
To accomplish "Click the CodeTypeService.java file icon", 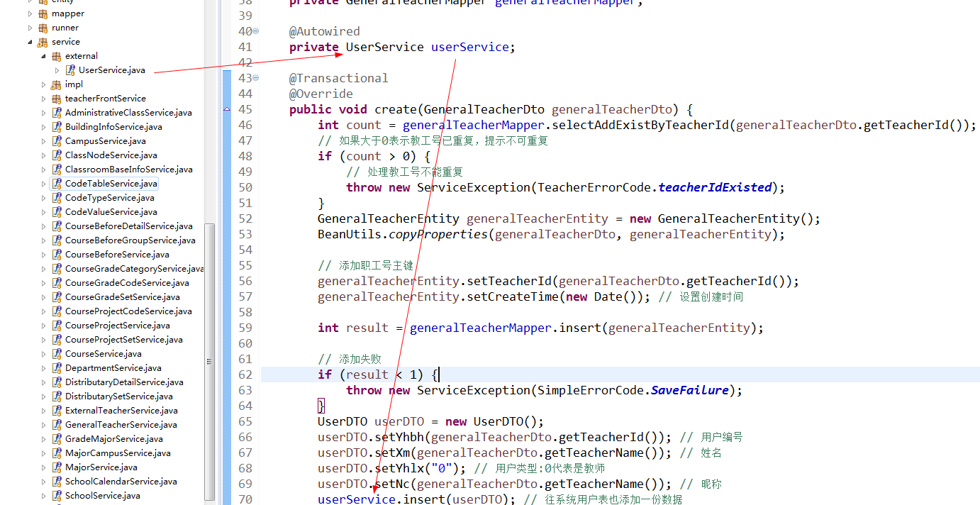I will (x=57, y=198).
